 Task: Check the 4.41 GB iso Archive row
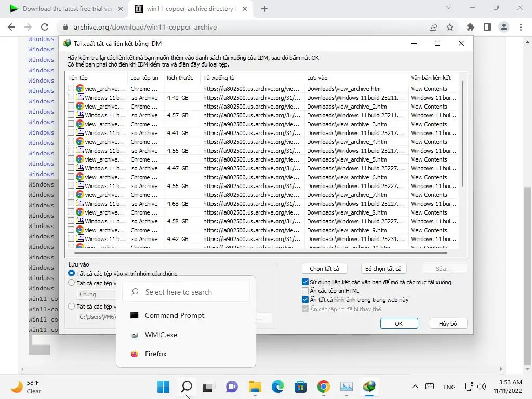pyautogui.click(x=71, y=132)
